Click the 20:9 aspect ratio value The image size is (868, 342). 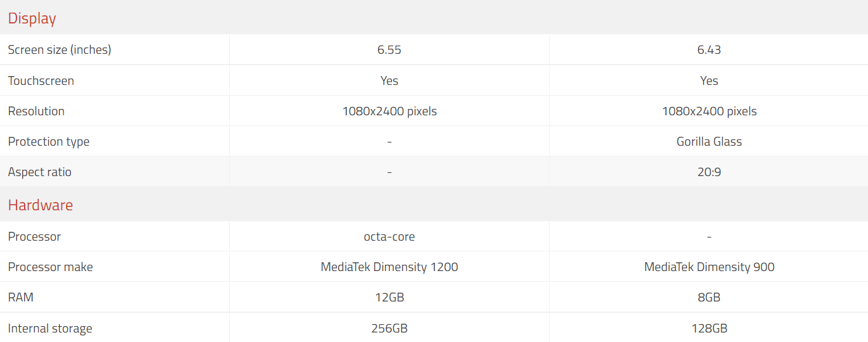709,172
